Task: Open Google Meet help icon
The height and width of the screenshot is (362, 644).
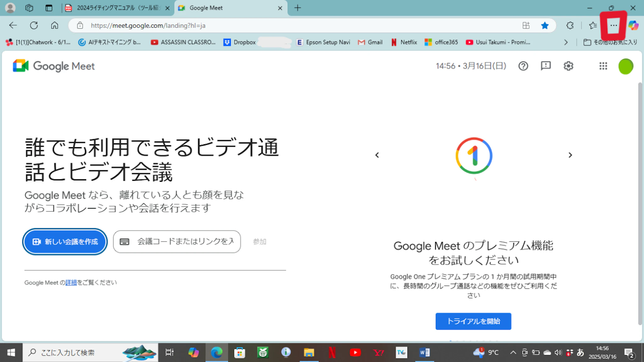Action: (523, 66)
